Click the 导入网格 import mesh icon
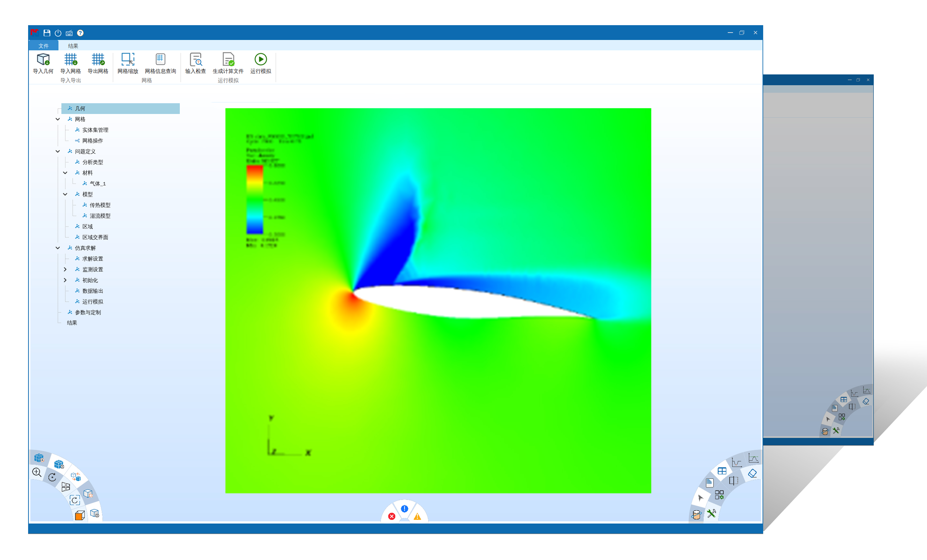The height and width of the screenshot is (560, 927). [70, 60]
